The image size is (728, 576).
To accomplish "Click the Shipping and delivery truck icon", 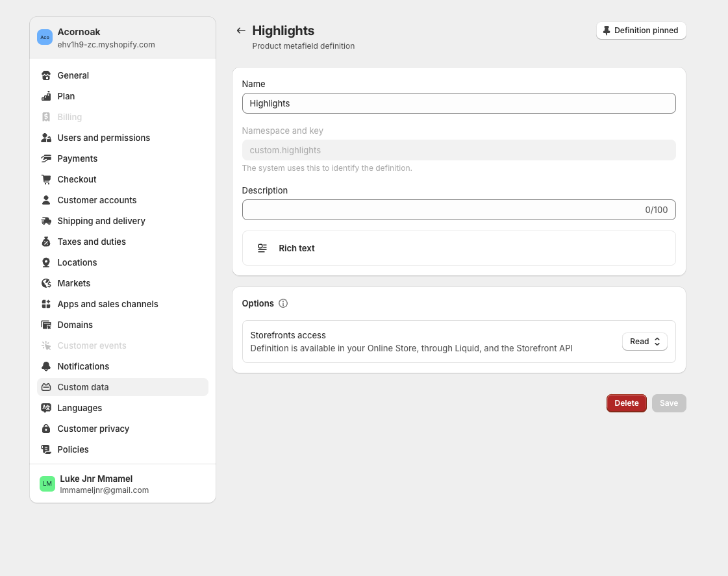I will pos(46,221).
